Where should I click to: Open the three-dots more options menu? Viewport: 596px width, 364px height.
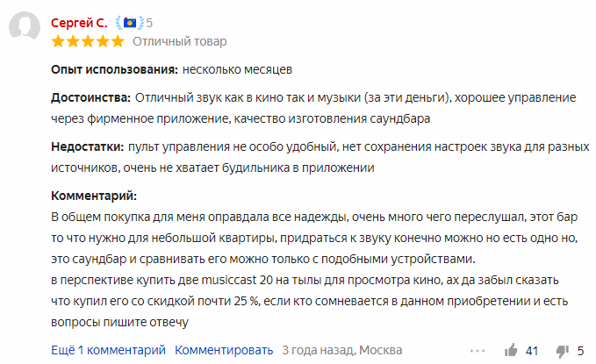point(478,351)
